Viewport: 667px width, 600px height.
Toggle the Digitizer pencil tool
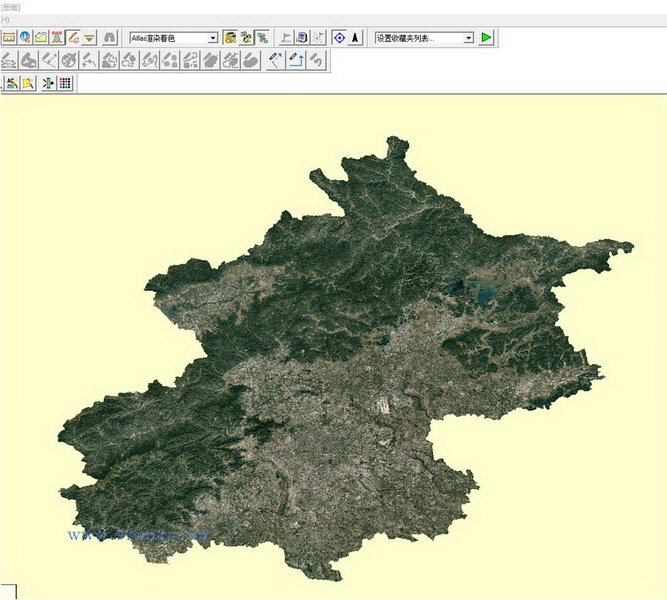click(73, 38)
